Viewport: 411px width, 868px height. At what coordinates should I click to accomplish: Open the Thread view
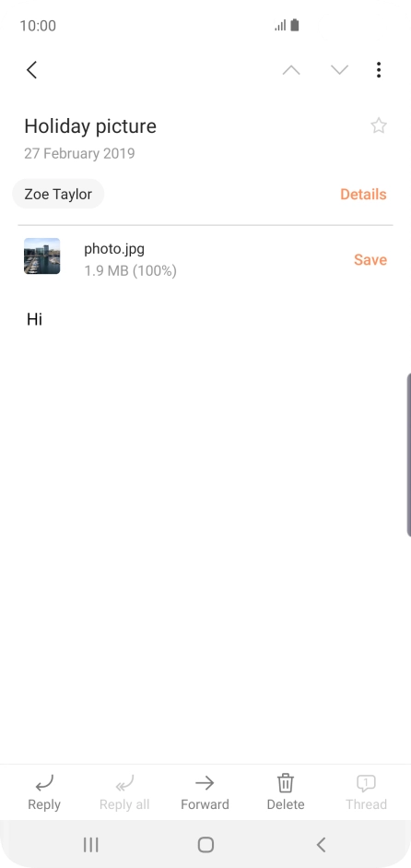click(x=366, y=792)
